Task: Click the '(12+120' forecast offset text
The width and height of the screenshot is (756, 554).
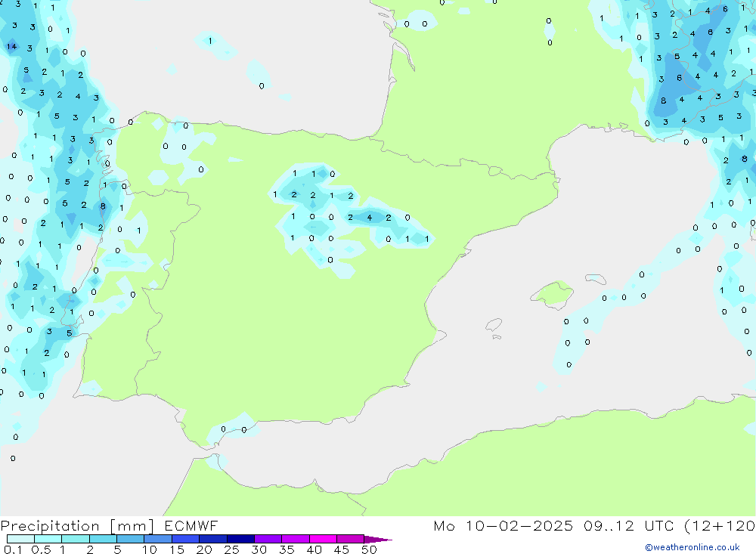Action: tap(720, 526)
